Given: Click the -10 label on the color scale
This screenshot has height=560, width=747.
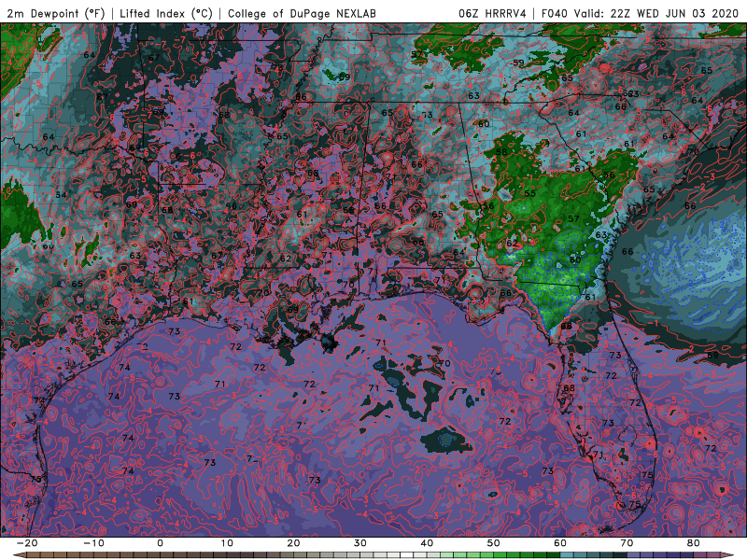Looking at the screenshot, I should (x=93, y=543).
